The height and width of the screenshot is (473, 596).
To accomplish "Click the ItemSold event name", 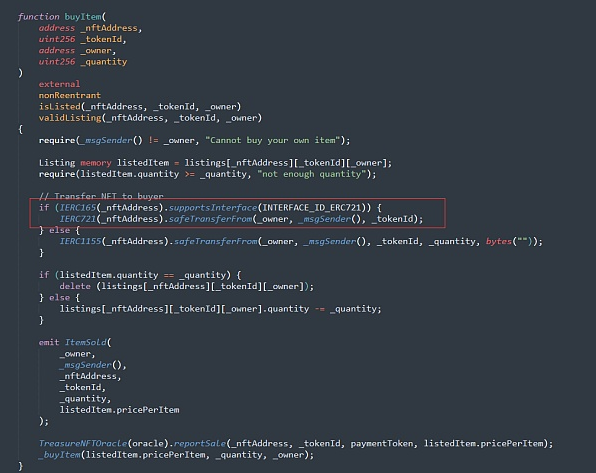I will tap(86, 342).
